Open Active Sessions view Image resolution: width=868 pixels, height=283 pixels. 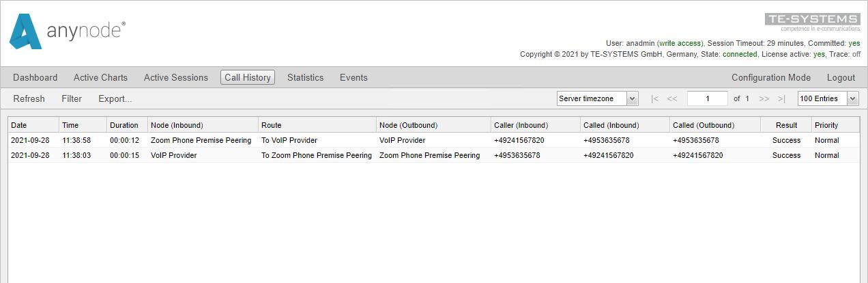[175, 78]
